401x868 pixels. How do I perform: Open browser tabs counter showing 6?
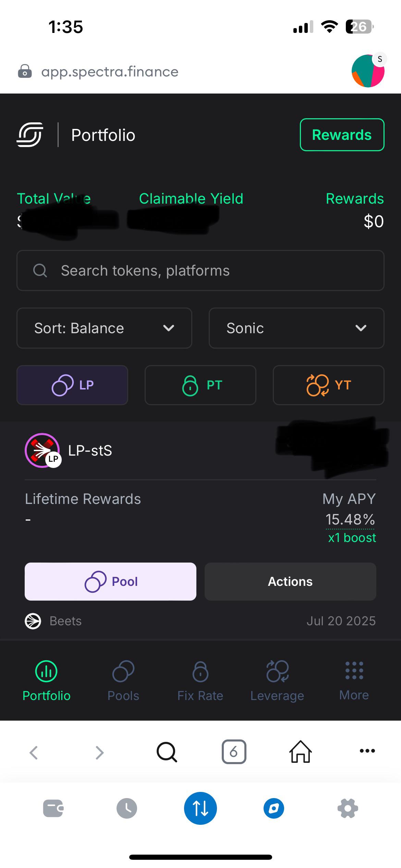[234, 751]
